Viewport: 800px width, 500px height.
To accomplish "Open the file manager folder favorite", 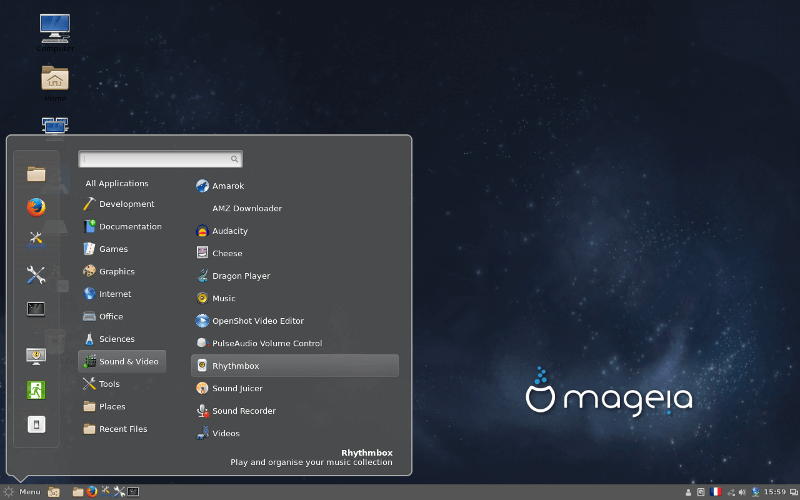I will click(36, 174).
